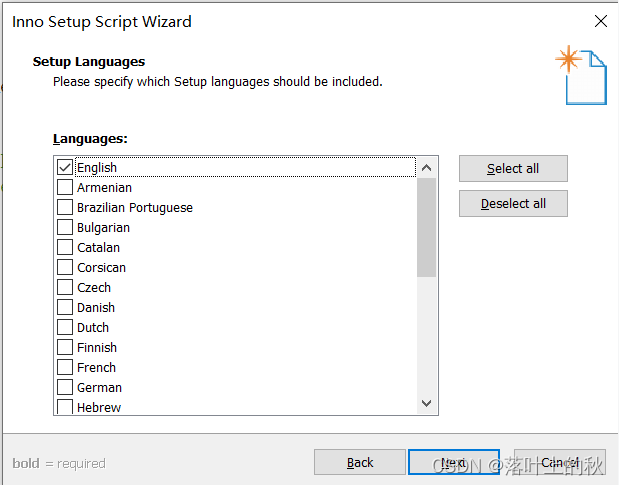Viewport: 619px width, 485px height.
Task: Click the Select all button
Action: pos(513,169)
